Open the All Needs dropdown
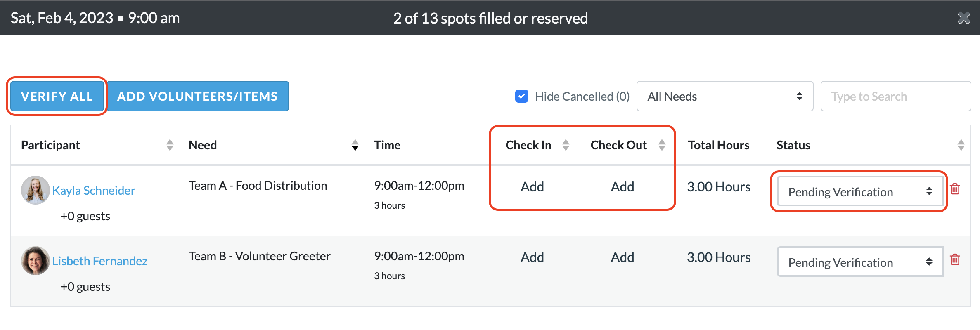980x330 pixels. click(725, 96)
